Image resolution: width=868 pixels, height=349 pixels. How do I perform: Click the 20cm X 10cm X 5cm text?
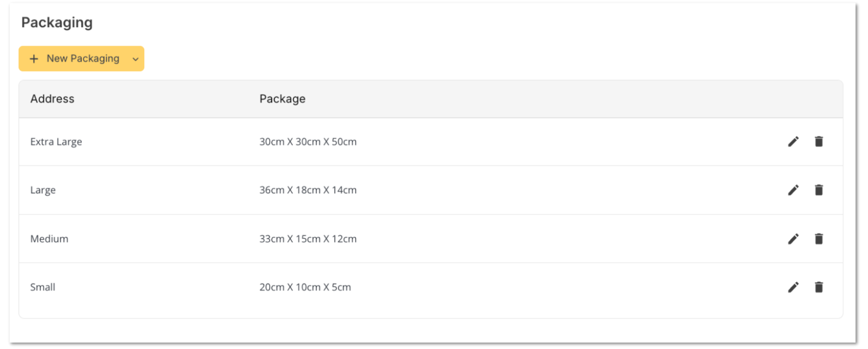point(305,287)
